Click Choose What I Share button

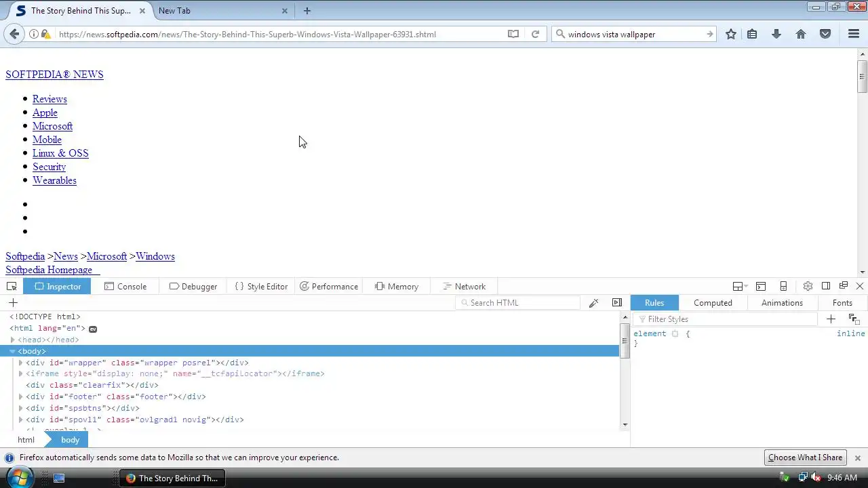coord(805,457)
